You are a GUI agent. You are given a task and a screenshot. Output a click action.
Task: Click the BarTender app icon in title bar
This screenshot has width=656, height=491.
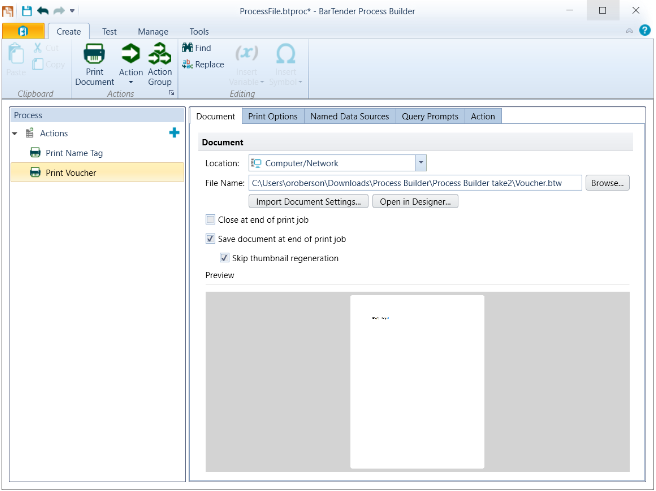point(8,10)
